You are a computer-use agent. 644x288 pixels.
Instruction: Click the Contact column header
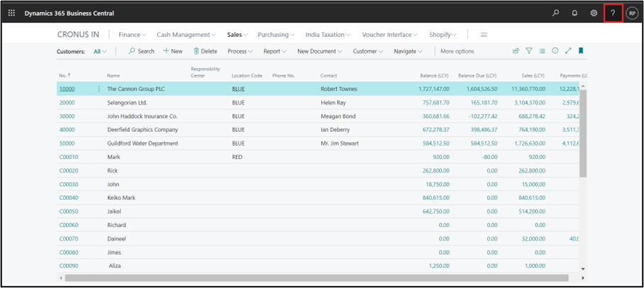pyautogui.click(x=328, y=76)
